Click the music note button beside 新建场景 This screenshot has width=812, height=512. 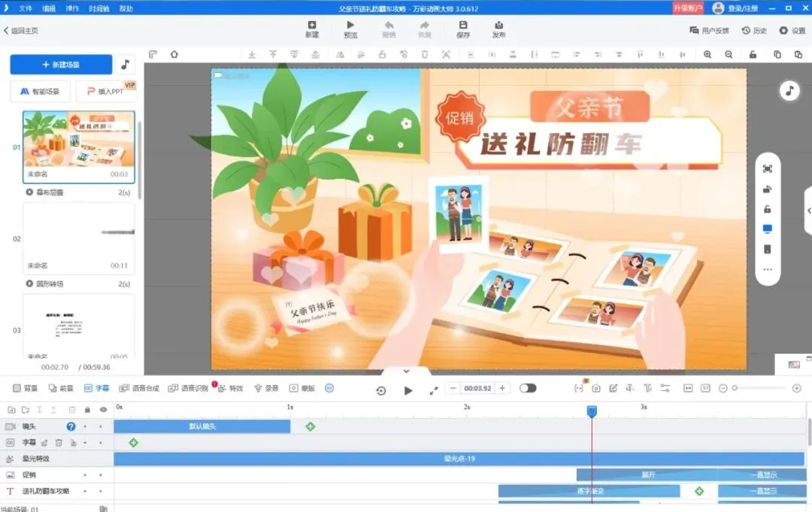click(126, 65)
